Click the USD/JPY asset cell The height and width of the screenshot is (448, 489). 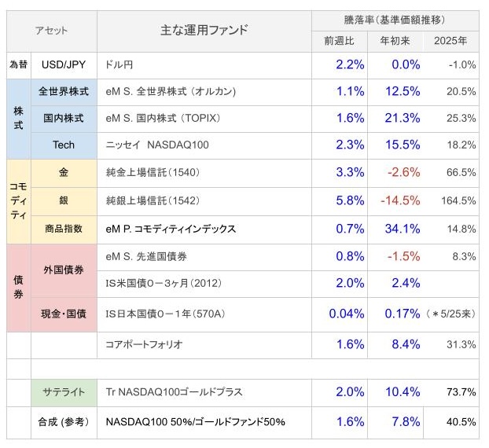pyautogui.click(x=64, y=65)
